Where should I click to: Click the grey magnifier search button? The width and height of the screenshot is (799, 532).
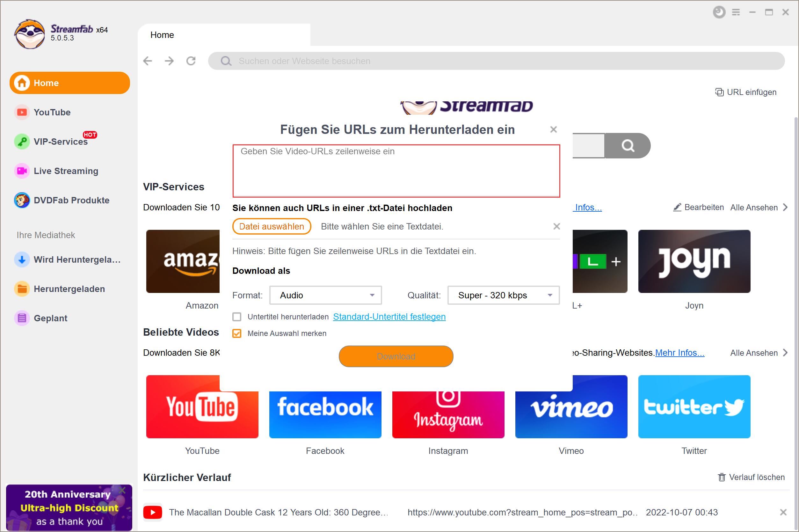tap(628, 146)
